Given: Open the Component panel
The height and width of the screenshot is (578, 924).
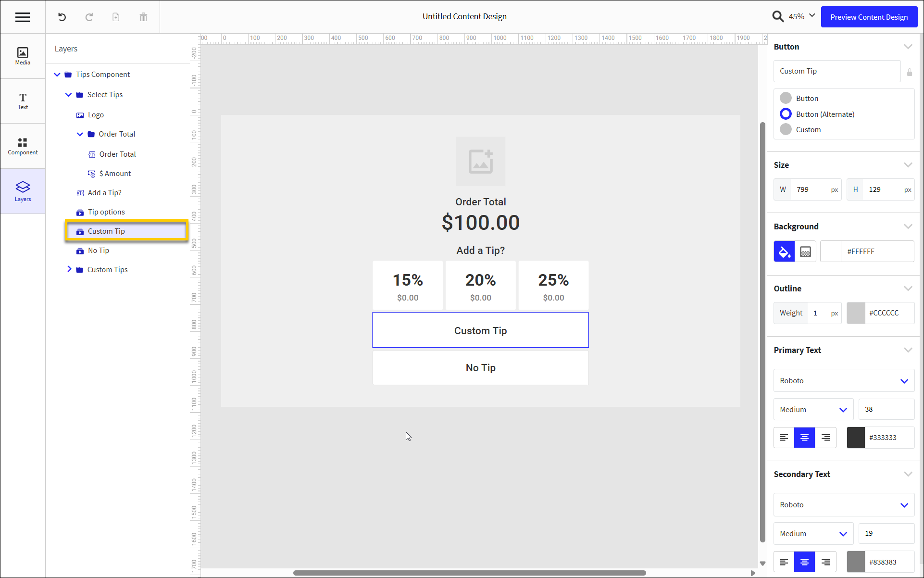Looking at the screenshot, I should (23, 146).
